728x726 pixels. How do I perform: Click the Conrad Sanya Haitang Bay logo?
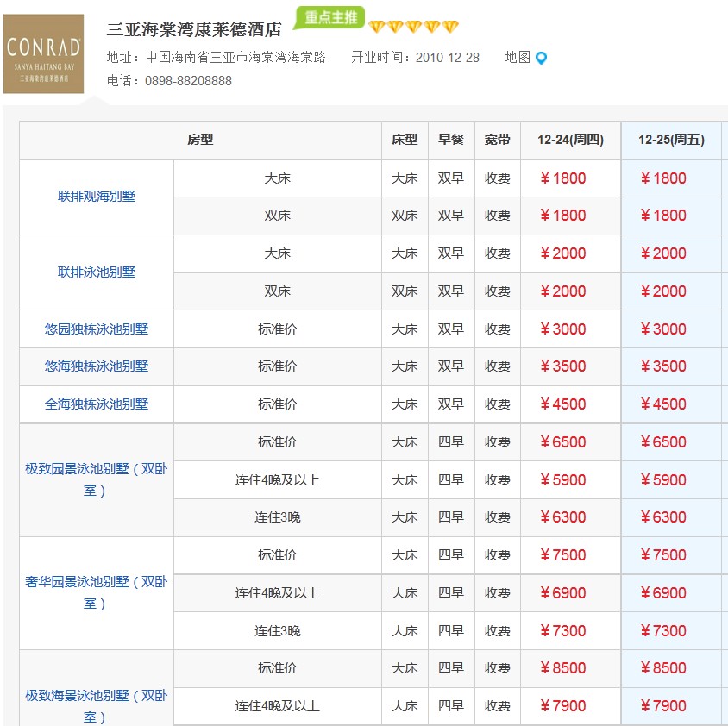click(44, 53)
